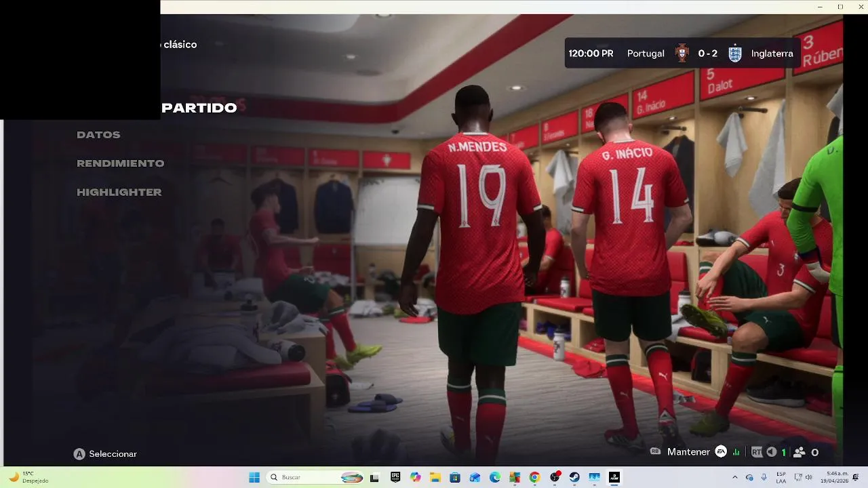Click the 0 - 2 score text
This screenshot has width=868, height=488.
click(708, 54)
